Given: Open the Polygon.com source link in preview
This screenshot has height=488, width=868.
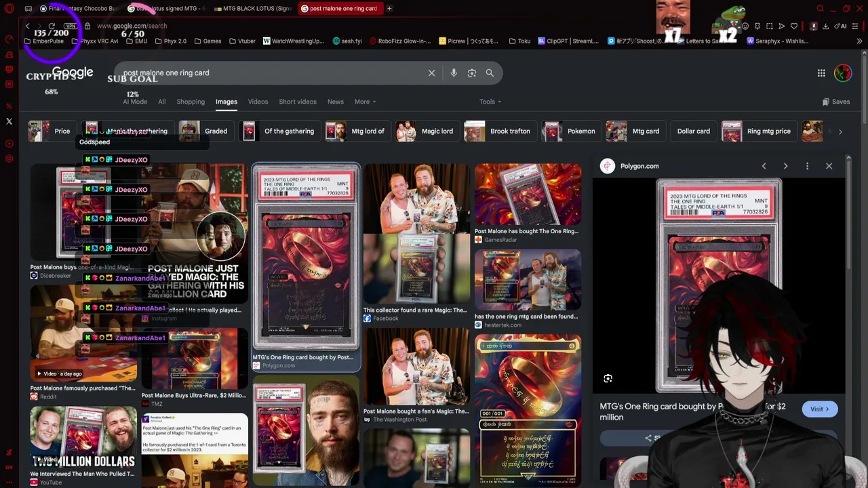Looking at the screenshot, I should [639, 166].
